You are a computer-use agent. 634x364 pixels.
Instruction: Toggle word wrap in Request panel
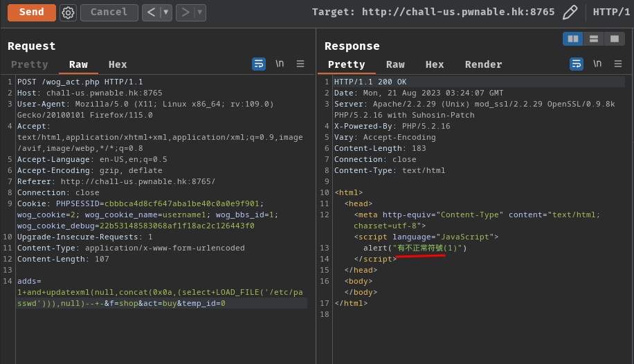click(259, 64)
